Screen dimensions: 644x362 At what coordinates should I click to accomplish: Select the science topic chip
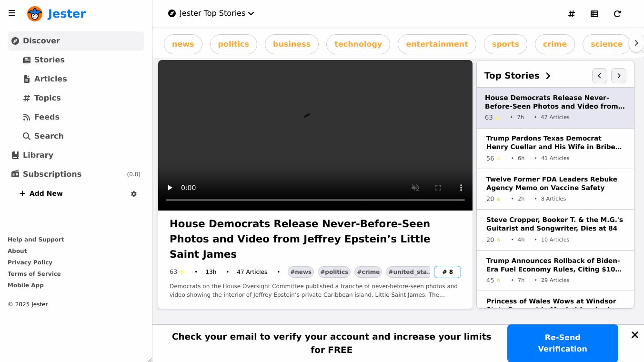(606, 44)
